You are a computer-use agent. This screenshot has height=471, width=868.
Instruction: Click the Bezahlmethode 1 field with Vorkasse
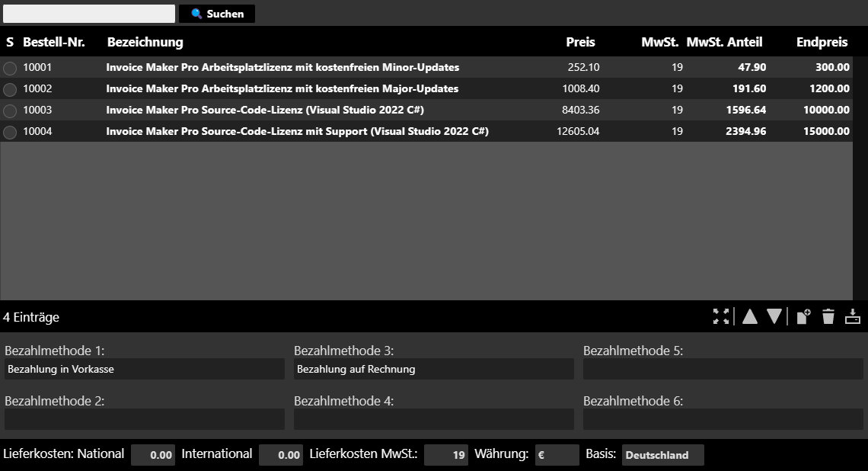click(145, 369)
